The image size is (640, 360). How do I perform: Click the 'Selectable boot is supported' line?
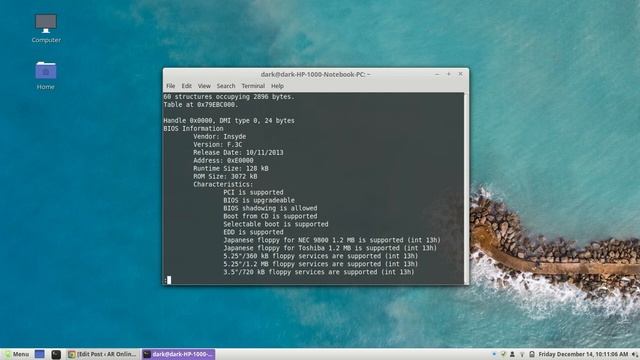tap(276, 224)
